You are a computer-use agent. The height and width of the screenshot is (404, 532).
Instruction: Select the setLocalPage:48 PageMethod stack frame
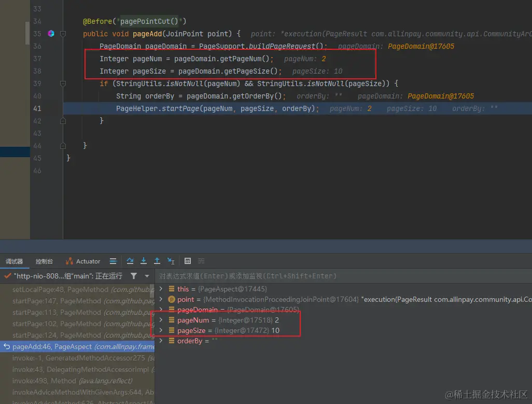click(x=77, y=289)
